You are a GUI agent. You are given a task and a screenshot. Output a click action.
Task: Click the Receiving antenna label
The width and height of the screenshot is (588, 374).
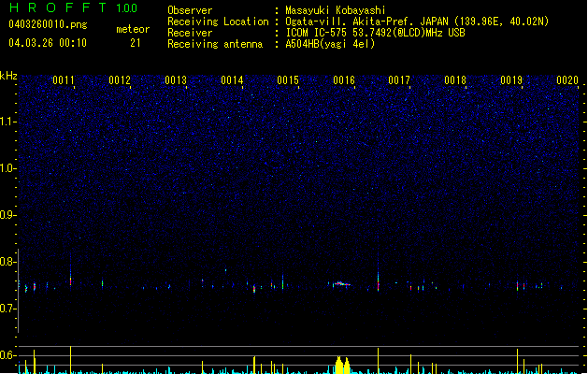215,44
